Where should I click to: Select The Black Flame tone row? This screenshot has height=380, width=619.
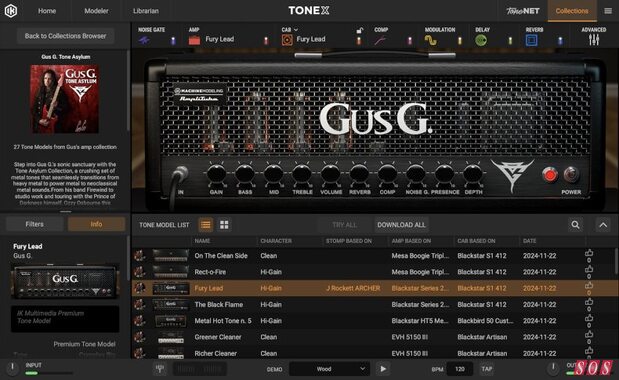pyautogui.click(x=373, y=305)
